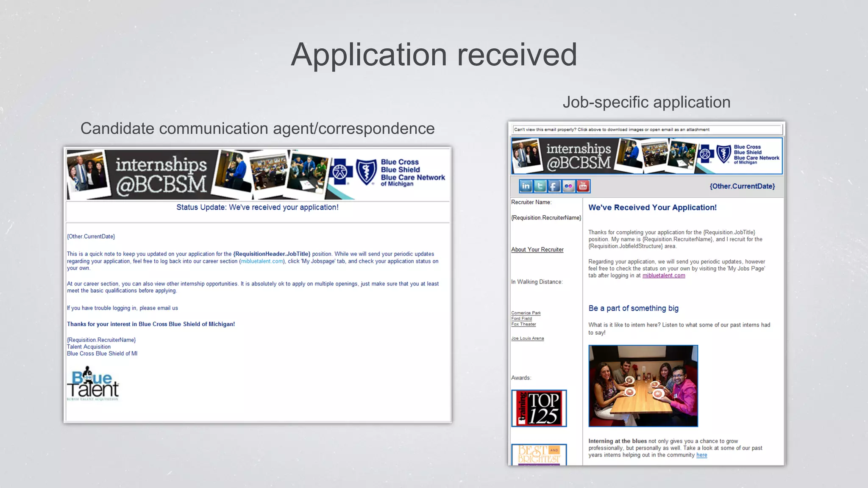The image size is (868, 488).
Task: Click 'Interning at the blues' bold text
Action: click(x=618, y=441)
